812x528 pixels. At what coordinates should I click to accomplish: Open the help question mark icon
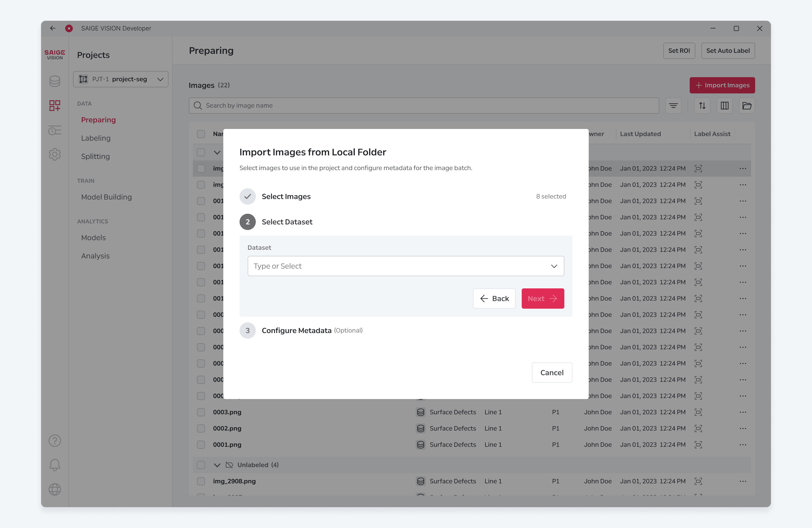coord(55,441)
